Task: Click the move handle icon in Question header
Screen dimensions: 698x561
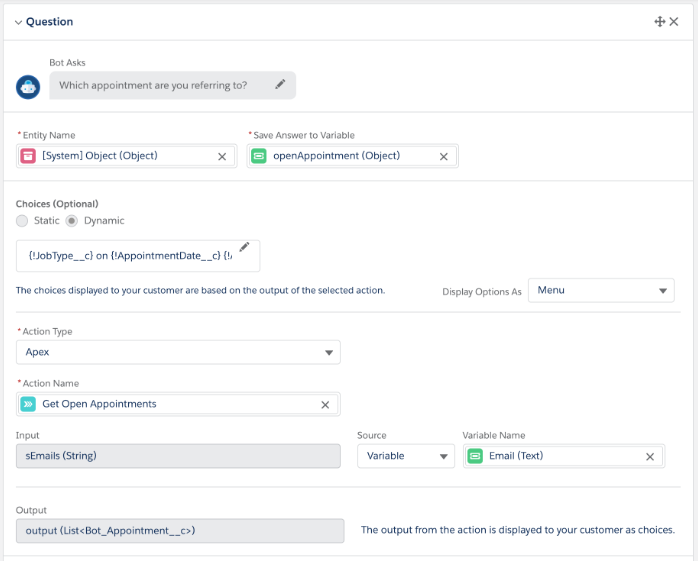Action: pyautogui.click(x=660, y=21)
